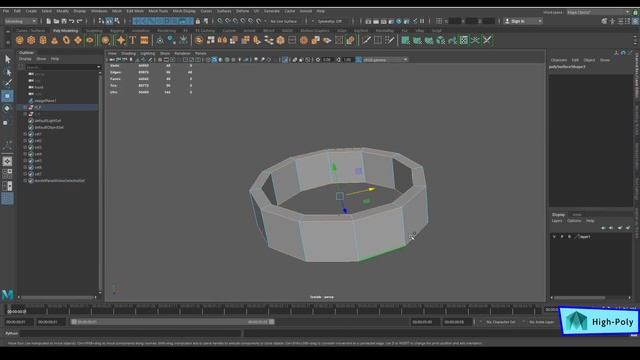640x360 pixels.
Task: Expand the set1 node in Outliner
Action: click(x=25, y=134)
